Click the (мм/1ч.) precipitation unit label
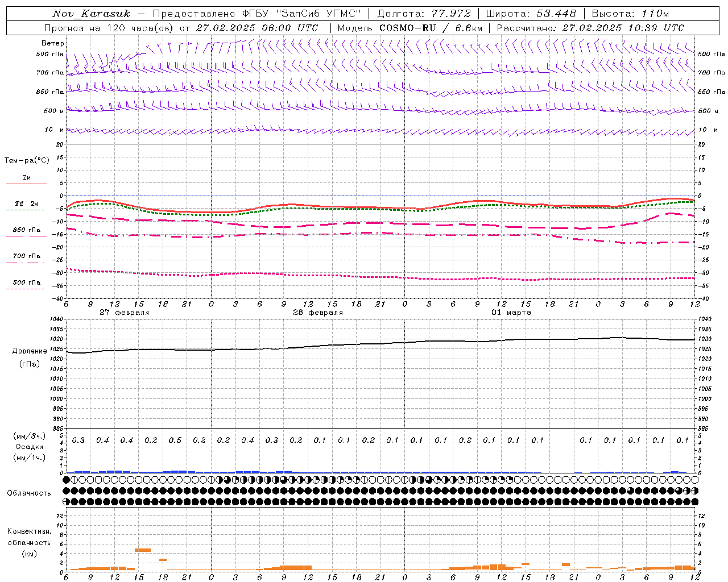Image resolution: width=728 pixels, height=582 pixels. (x=30, y=458)
